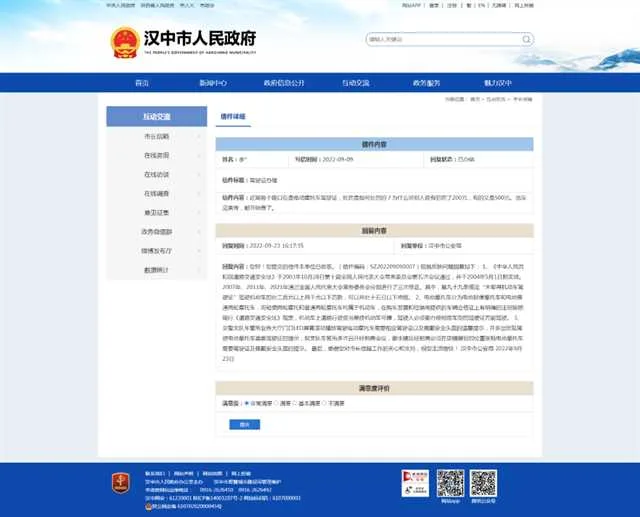Click the 登录 link at top right
The width and height of the screenshot is (640, 517).
[x=434, y=5]
